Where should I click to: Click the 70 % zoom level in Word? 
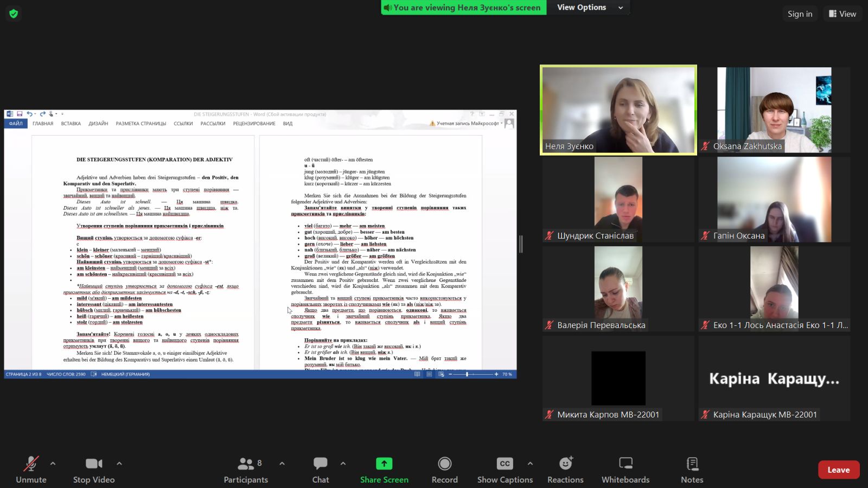(507, 374)
